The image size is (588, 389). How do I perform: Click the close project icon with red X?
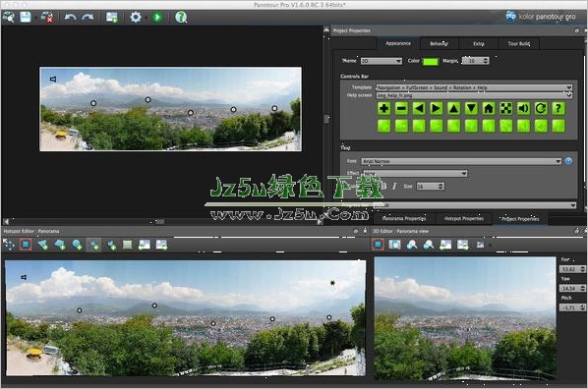point(47,18)
